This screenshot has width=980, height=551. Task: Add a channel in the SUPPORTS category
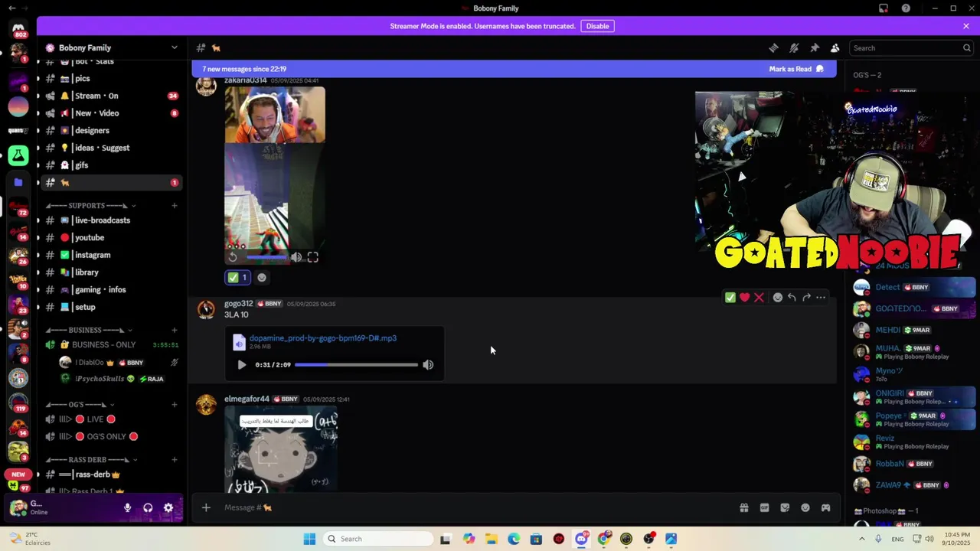click(175, 205)
